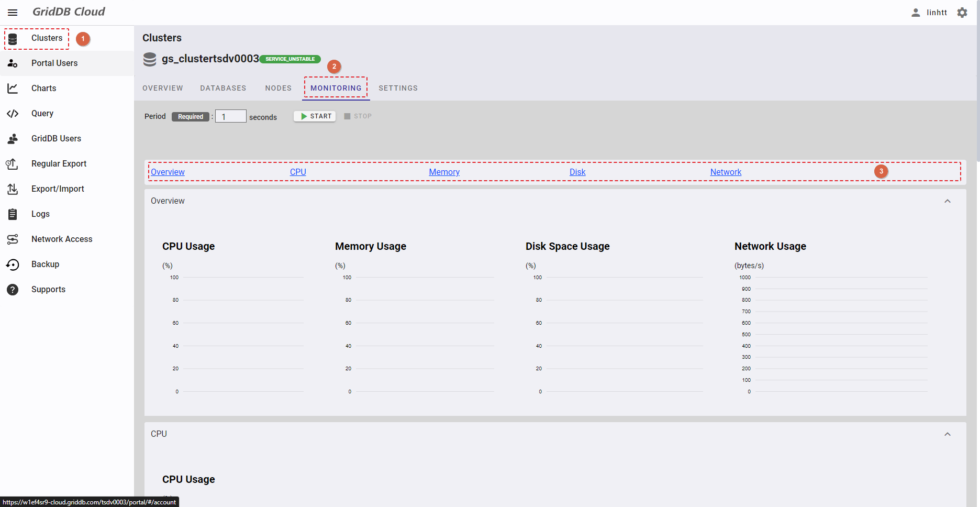Screen dimensions: 980x507
Task: Switch to the Databases tab
Action: (x=223, y=88)
